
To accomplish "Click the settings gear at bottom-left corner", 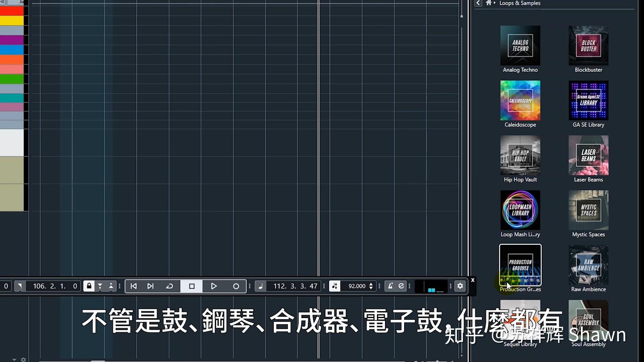I will (x=23, y=359).
